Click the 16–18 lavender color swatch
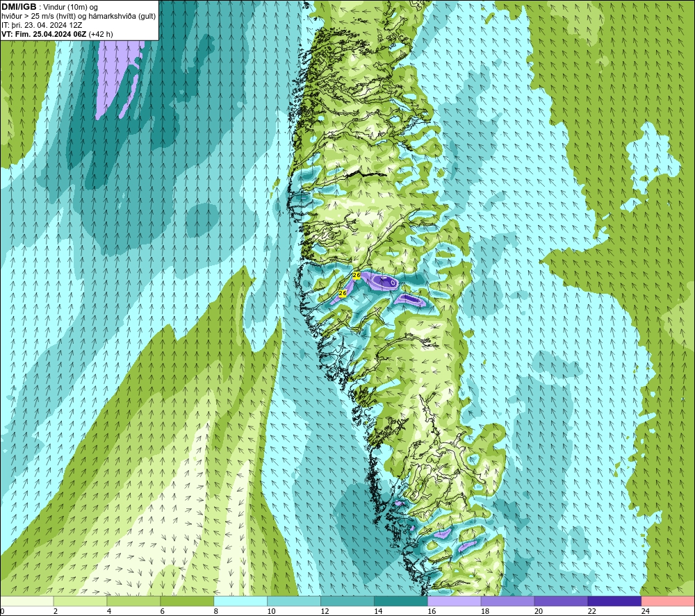This screenshot has height=616, width=695. [455, 601]
